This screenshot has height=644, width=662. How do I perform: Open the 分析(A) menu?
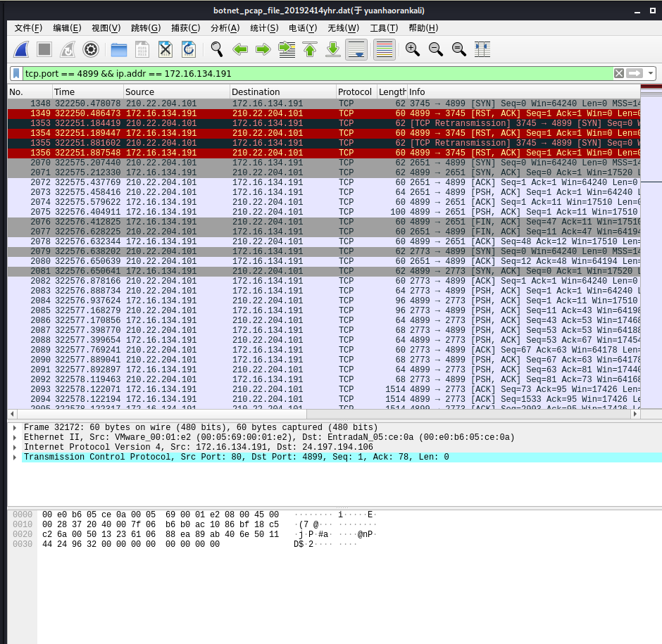point(225,28)
